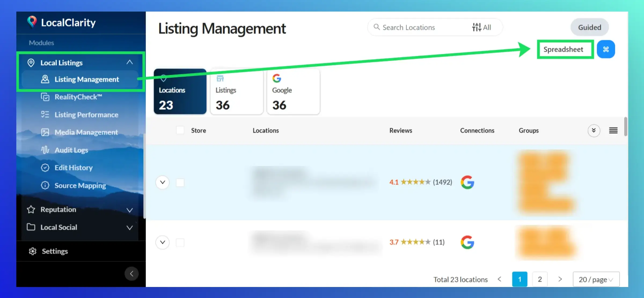Open the 20 / page dropdown
Viewport: 644px width, 298px height.
point(596,279)
